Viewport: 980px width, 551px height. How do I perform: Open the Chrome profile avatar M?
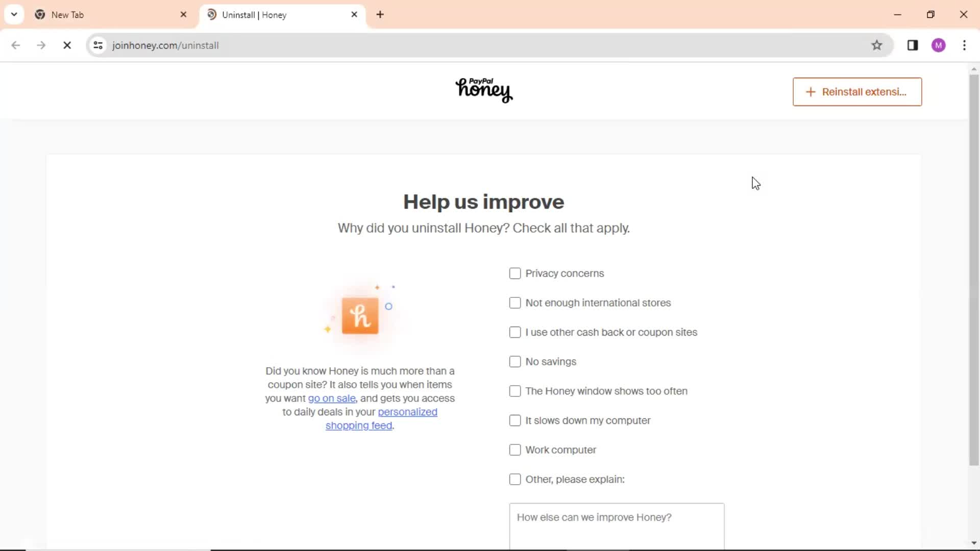point(939,45)
